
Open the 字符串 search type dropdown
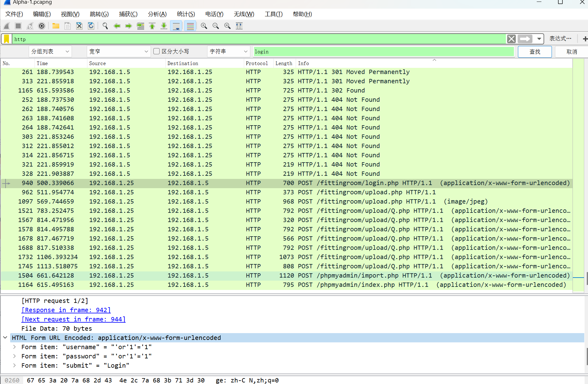[229, 52]
